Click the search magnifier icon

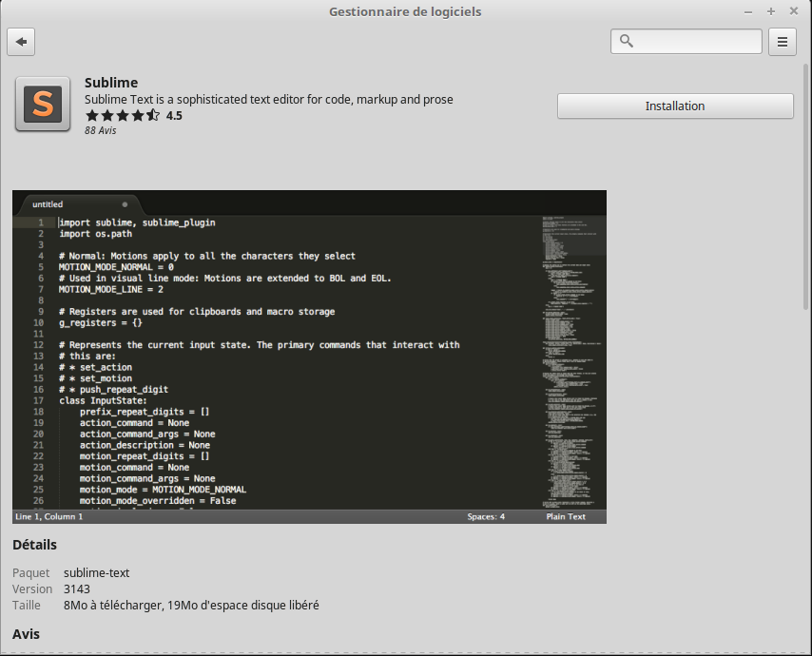(x=626, y=41)
